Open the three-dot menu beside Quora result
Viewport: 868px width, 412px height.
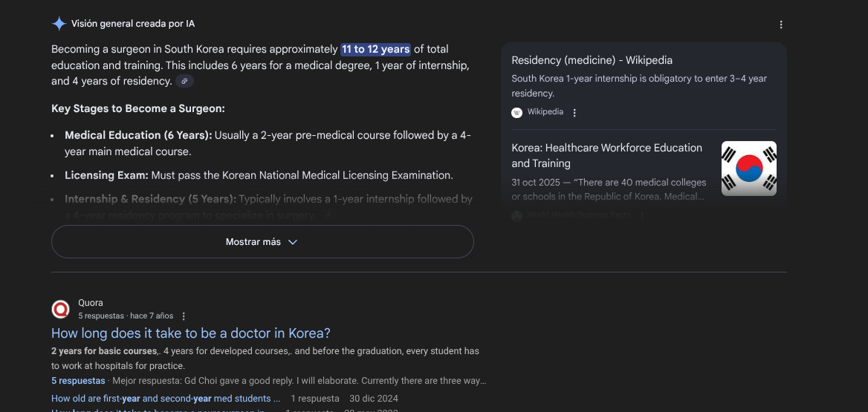tap(184, 316)
